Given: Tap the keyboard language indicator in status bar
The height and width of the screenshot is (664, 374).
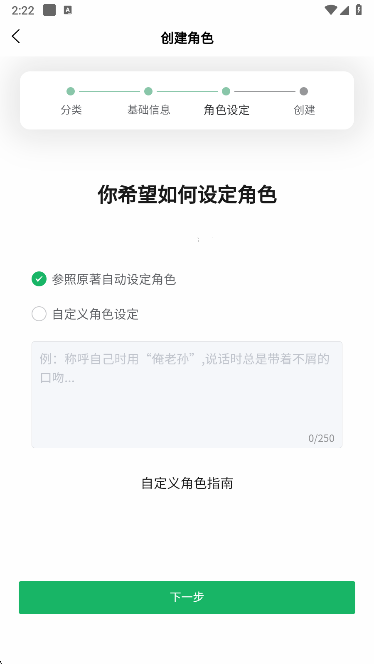Looking at the screenshot, I should [68, 10].
